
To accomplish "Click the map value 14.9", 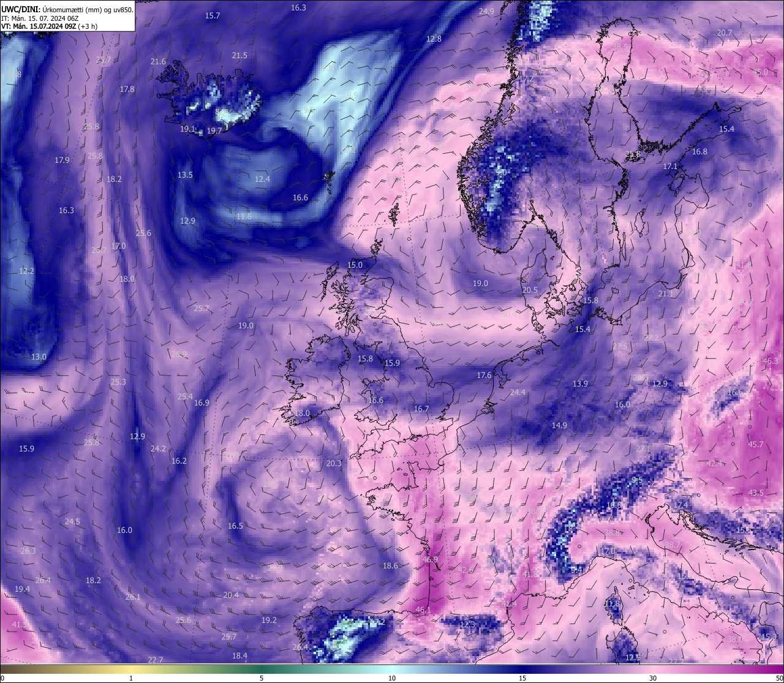I will click(559, 425).
